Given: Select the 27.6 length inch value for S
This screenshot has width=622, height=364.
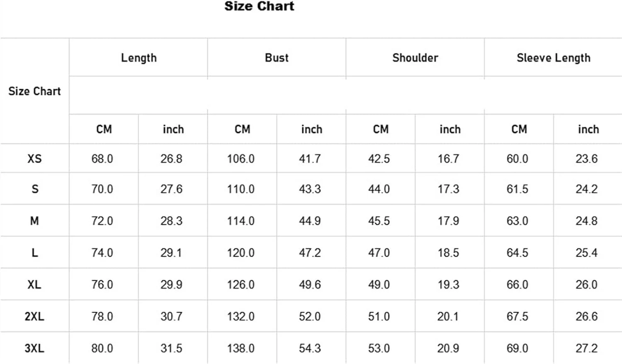Looking at the screenshot, I should [x=171, y=189].
